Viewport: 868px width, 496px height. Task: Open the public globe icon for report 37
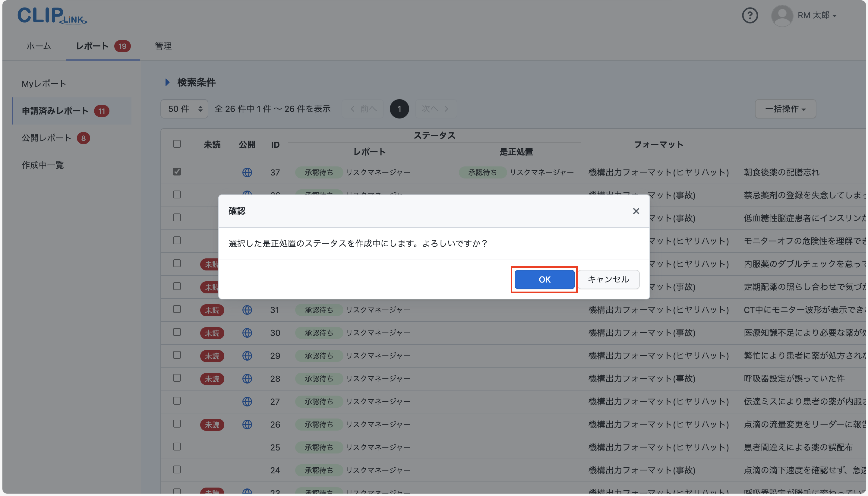pyautogui.click(x=247, y=172)
